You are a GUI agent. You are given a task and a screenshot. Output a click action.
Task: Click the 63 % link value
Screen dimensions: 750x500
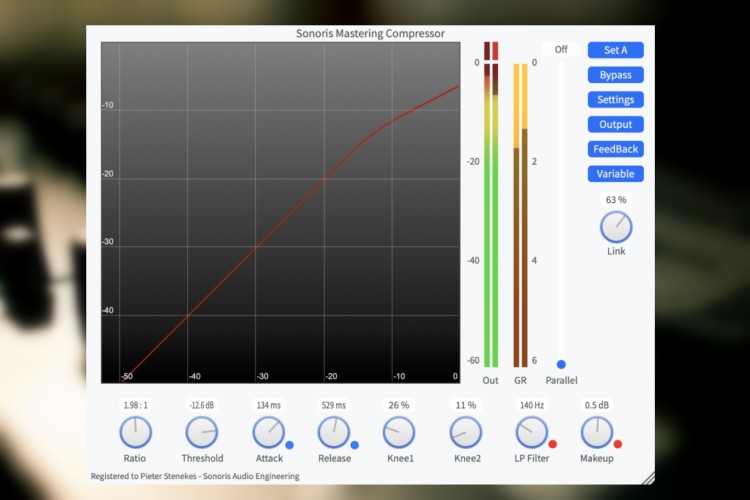tap(616, 200)
